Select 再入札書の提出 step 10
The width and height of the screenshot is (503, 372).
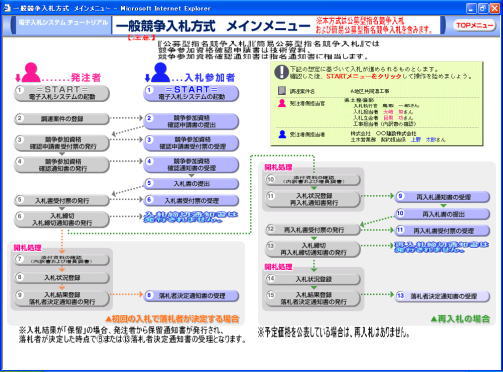pyautogui.click(x=442, y=214)
